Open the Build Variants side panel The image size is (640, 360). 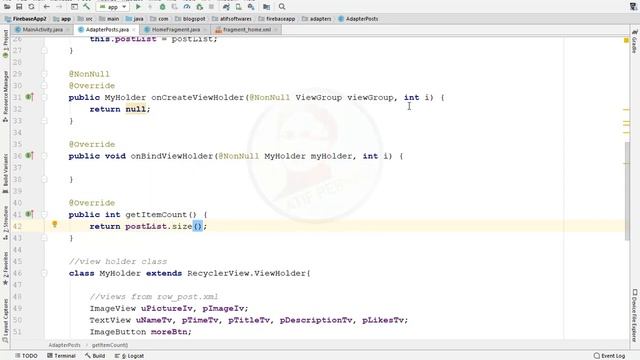[5, 173]
